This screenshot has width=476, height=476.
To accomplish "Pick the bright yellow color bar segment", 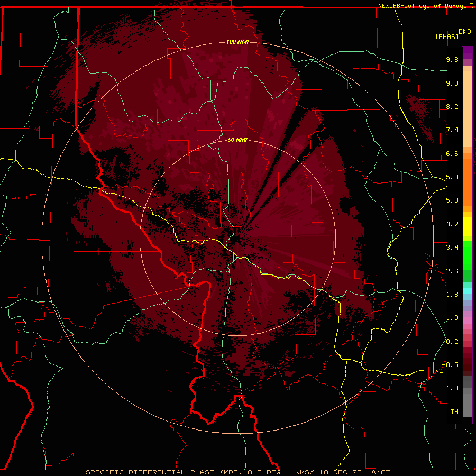I will [x=467, y=226].
